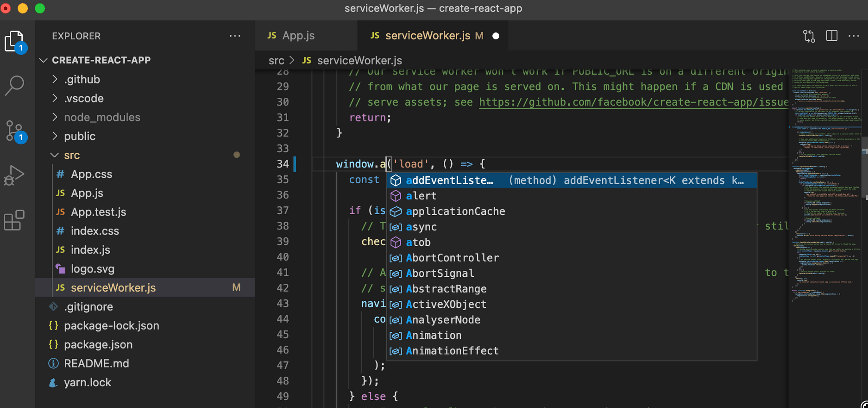Open the Extensions view

tap(14, 220)
